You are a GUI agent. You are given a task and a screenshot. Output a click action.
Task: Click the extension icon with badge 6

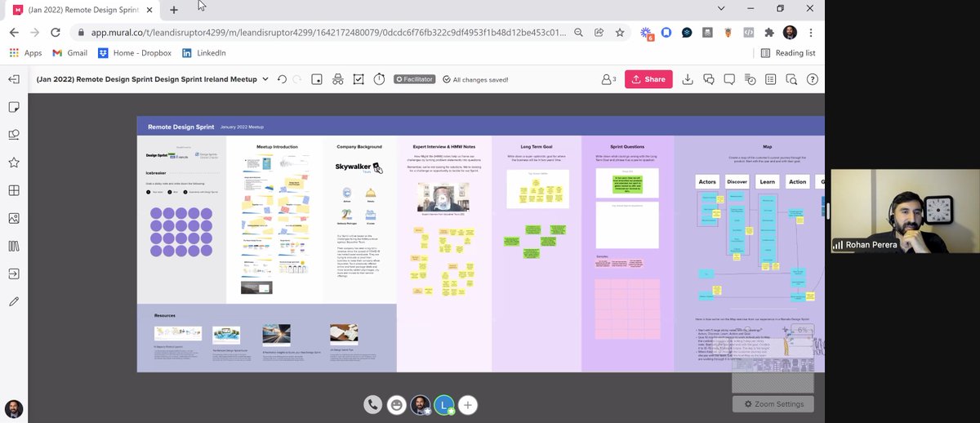click(x=647, y=33)
